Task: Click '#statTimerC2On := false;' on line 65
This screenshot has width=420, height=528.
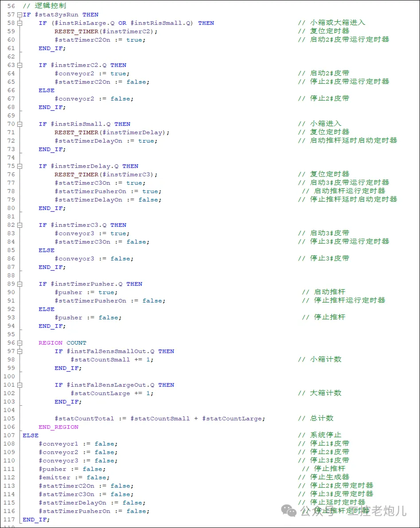Action: [x=102, y=82]
